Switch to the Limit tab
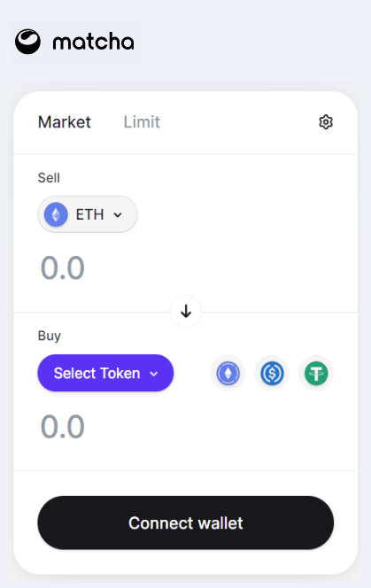The width and height of the screenshot is (371, 588). tap(142, 122)
